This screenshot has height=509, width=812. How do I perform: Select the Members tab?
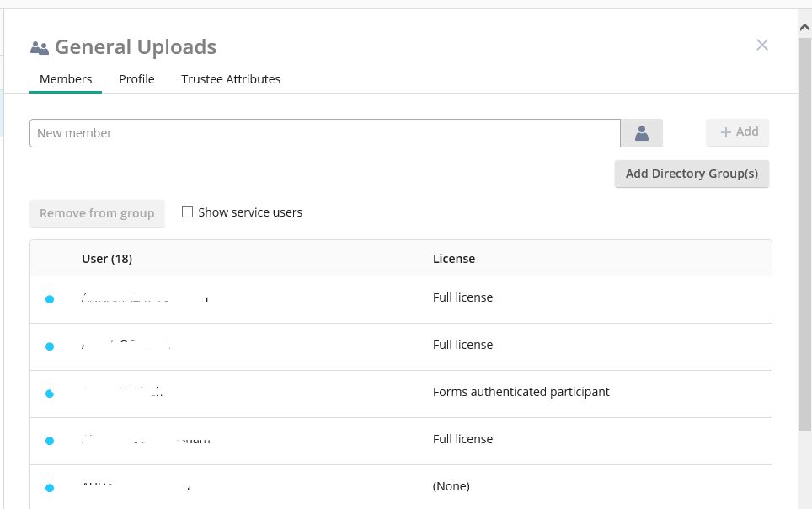66,79
